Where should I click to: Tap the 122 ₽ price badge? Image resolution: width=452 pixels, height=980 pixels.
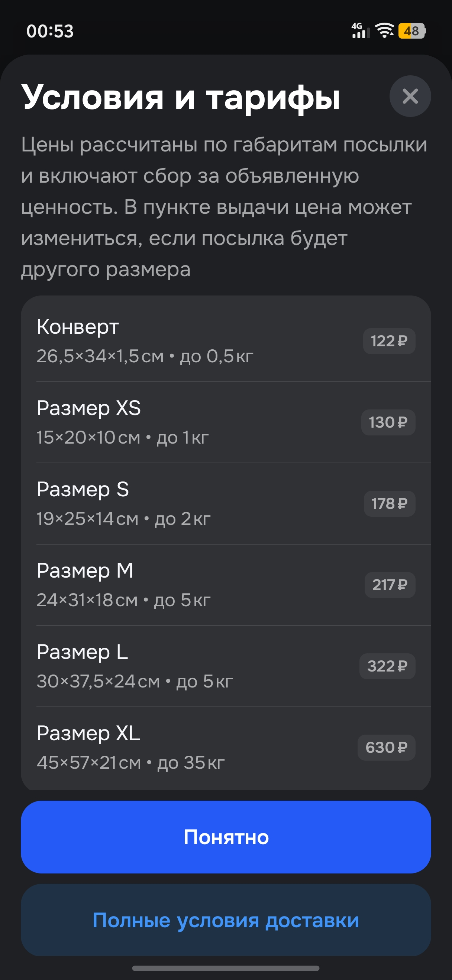click(389, 341)
